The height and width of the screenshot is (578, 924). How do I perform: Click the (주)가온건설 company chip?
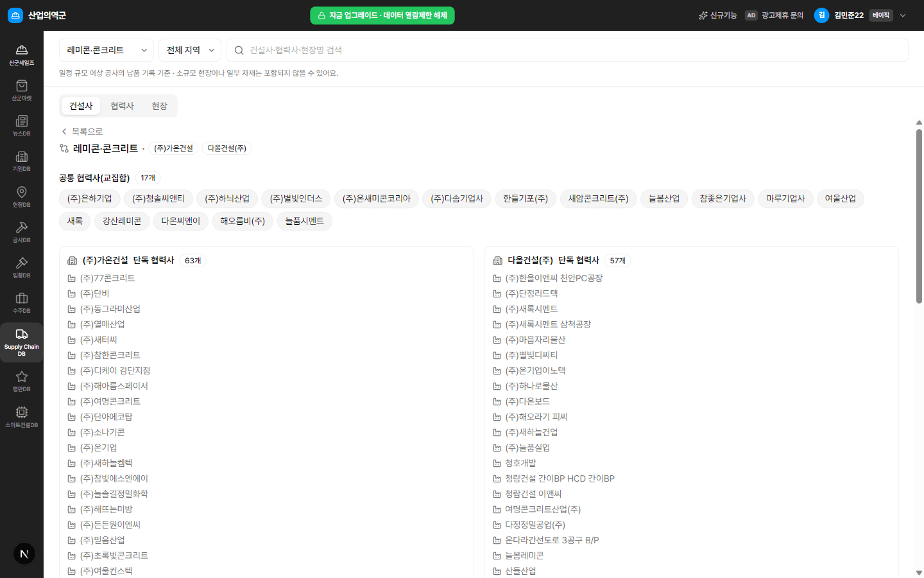point(173,148)
